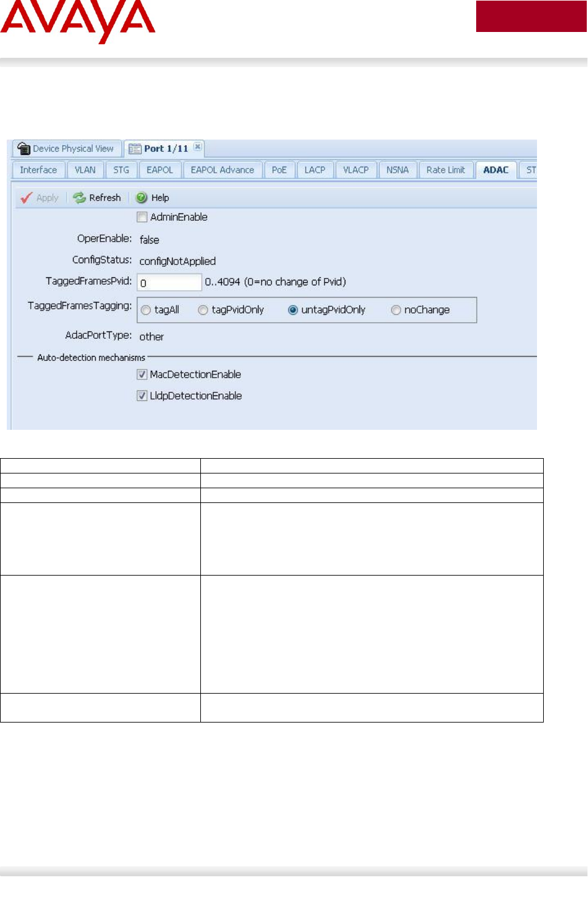Viewport: 588px width, 915px height.
Task: Switch to the Interface tab
Action: 38,170
